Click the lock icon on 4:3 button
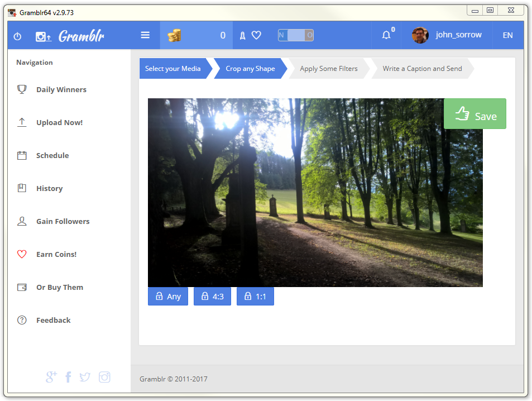532x401 pixels. (x=204, y=296)
